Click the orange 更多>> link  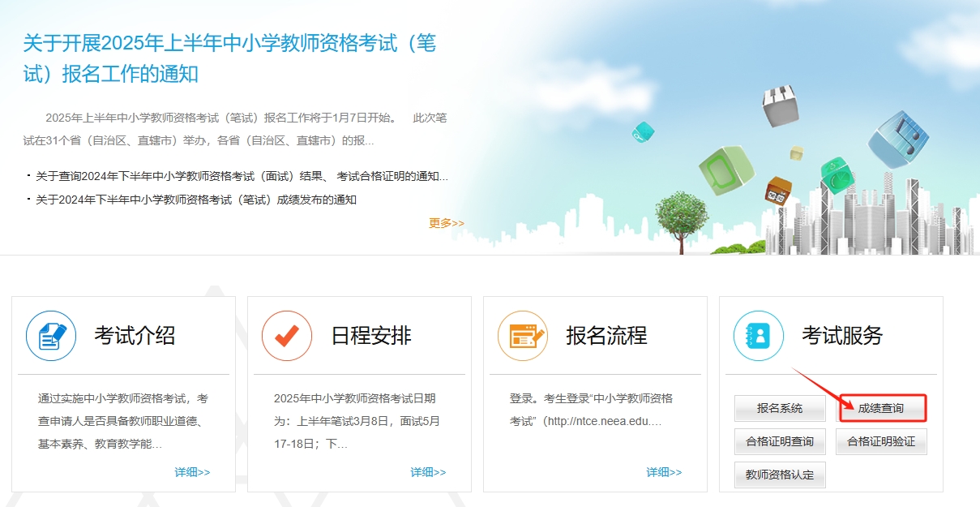[445, 223]
